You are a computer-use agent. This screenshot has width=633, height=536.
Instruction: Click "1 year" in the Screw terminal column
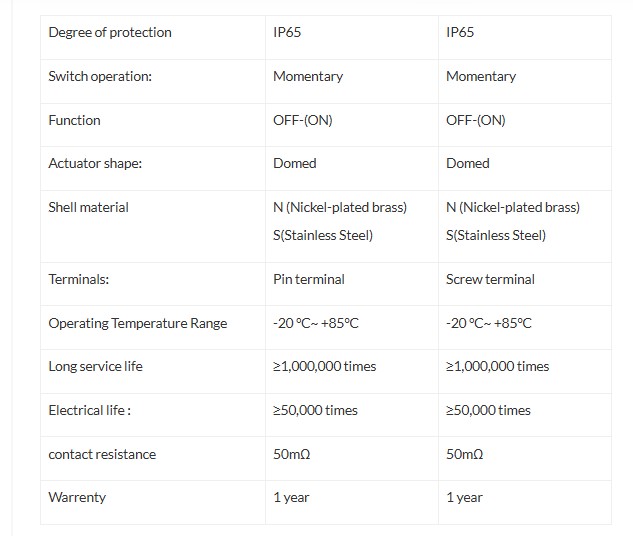(464, 497)
